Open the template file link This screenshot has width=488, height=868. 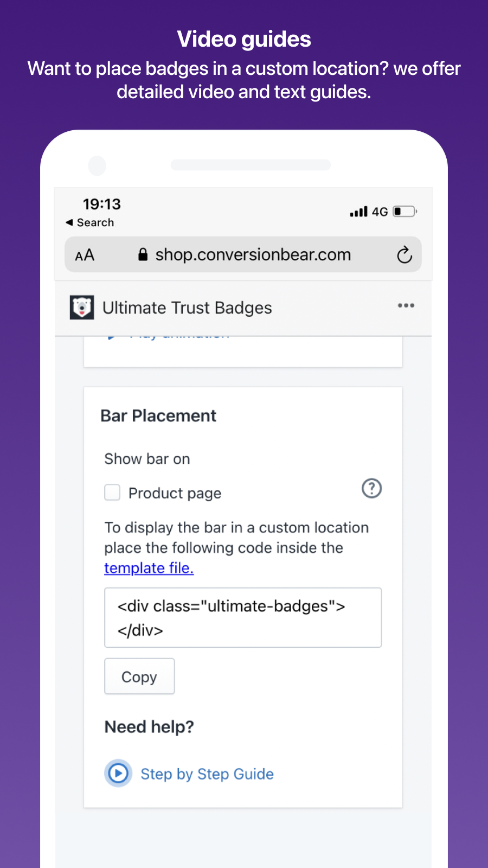[x=149, y=568]
